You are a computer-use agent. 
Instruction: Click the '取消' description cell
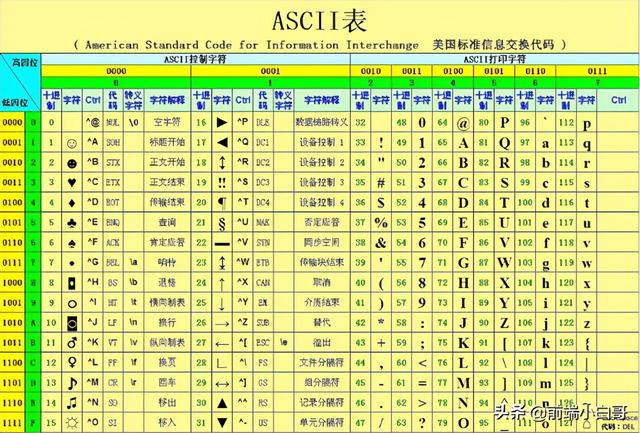point(322,282)
